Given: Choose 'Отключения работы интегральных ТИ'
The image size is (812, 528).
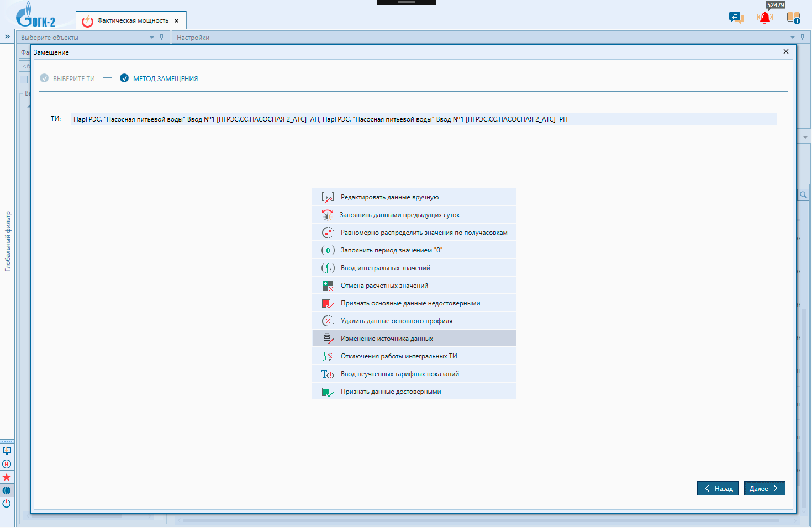Looking at the screenshot, I should [414, 356].
